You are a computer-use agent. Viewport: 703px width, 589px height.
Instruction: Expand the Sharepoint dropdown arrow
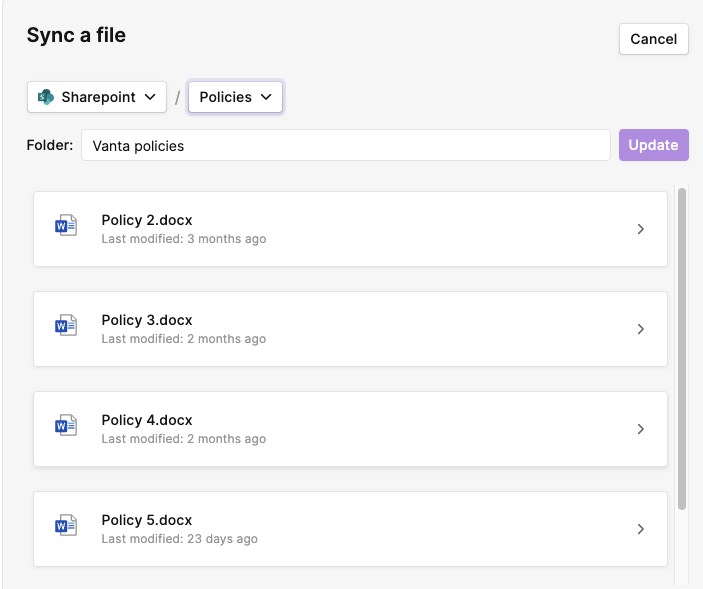point(150,97)
